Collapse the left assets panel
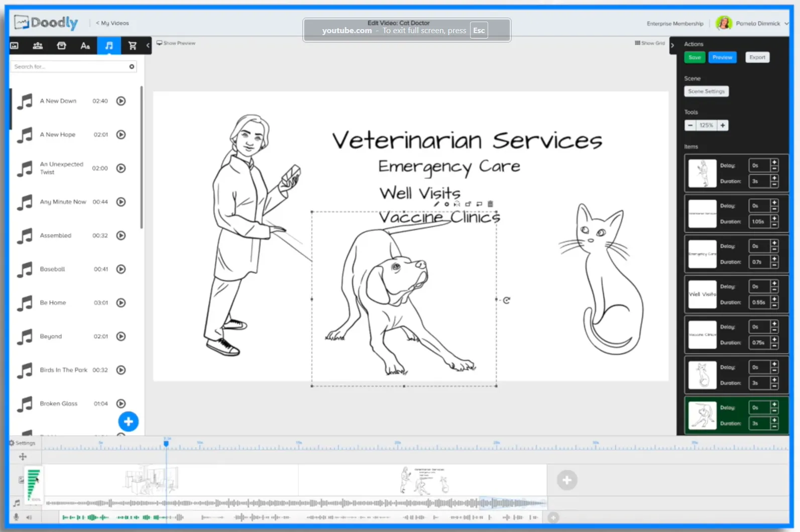800x532 pixels. [x=148, y=46]
